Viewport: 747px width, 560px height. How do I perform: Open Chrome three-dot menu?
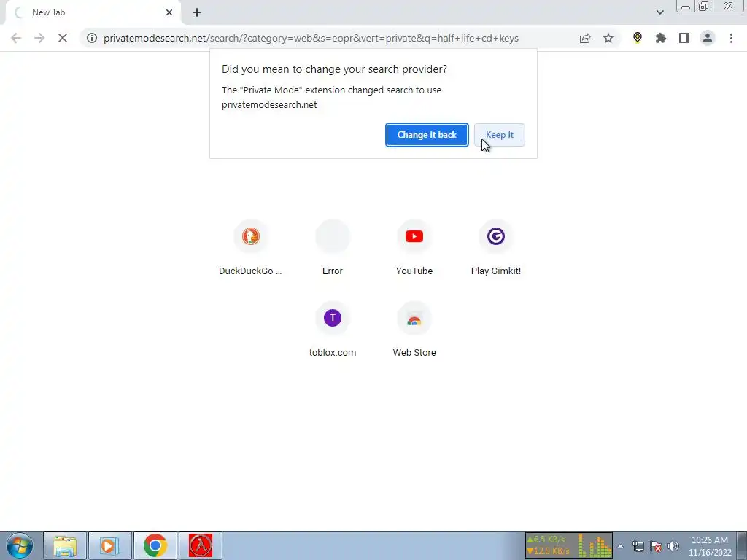click(731, 38)
